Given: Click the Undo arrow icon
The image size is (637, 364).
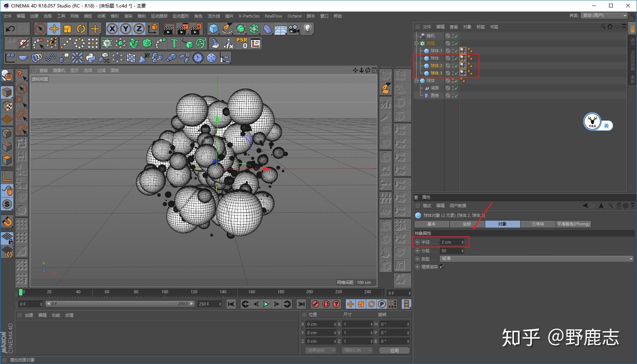Looking at the screenshot, I should pyautogui.click(x=10, y=29).
